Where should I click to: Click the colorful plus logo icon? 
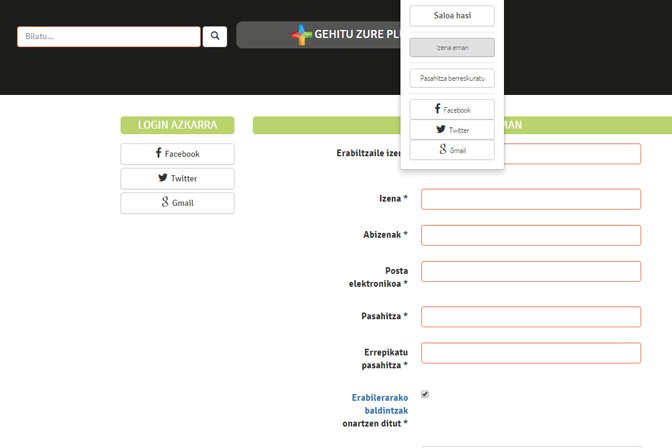pos(302,35)
